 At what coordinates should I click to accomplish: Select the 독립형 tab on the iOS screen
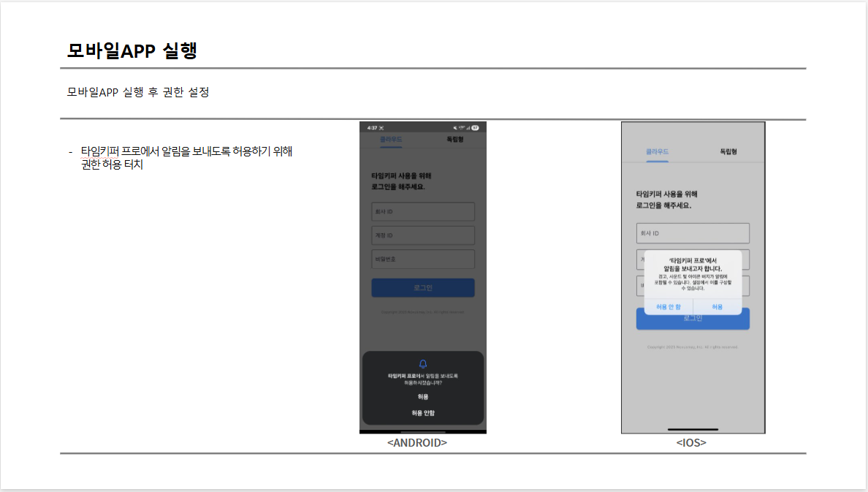(x=728, y=152)
